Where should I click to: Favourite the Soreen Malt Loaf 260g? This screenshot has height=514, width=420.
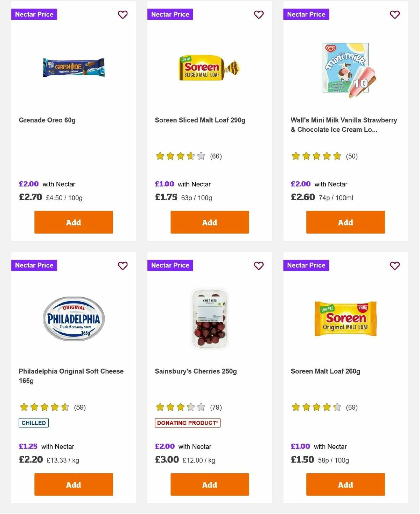pyautogui.click(x=394, y=266)
